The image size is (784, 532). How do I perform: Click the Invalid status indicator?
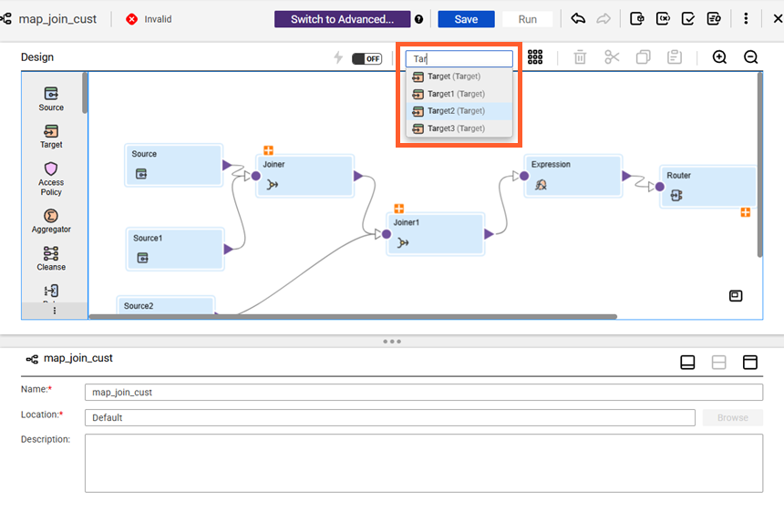pyautogui.click(x=149, y=19)
